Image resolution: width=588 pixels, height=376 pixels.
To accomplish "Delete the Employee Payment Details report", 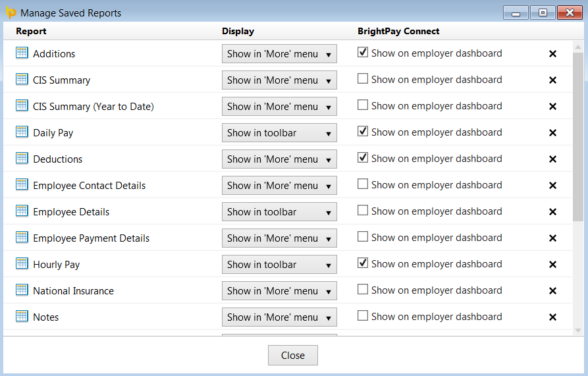I will [x=552, y=238].
